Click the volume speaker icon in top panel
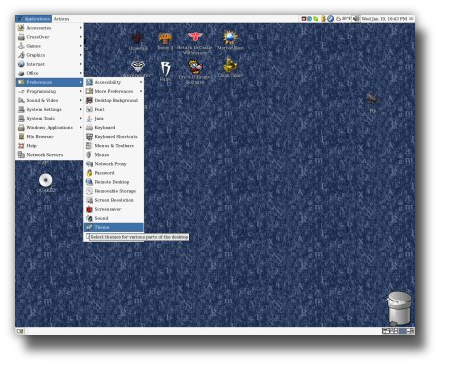The image size is (450, 365). [x=356, y=19]
